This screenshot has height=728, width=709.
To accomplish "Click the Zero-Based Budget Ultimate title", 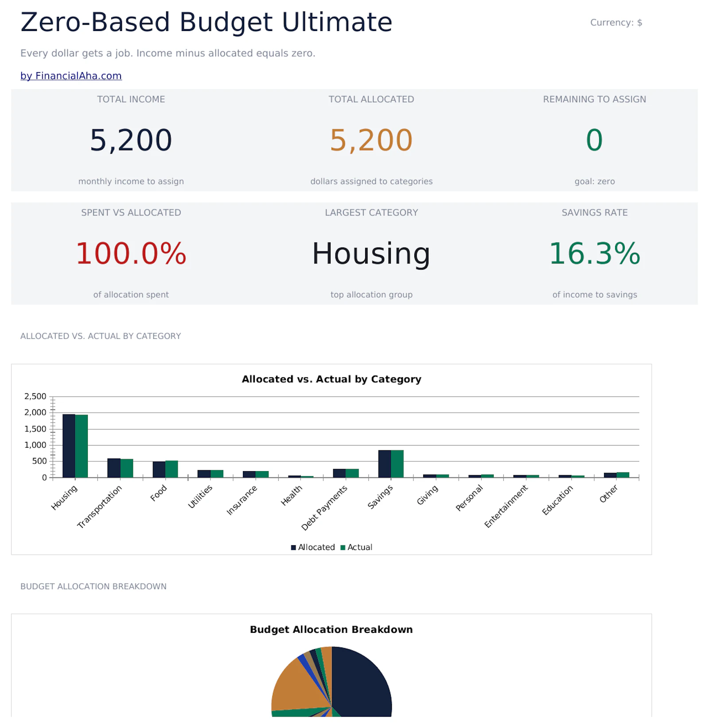I will click(x=206, y=22).
